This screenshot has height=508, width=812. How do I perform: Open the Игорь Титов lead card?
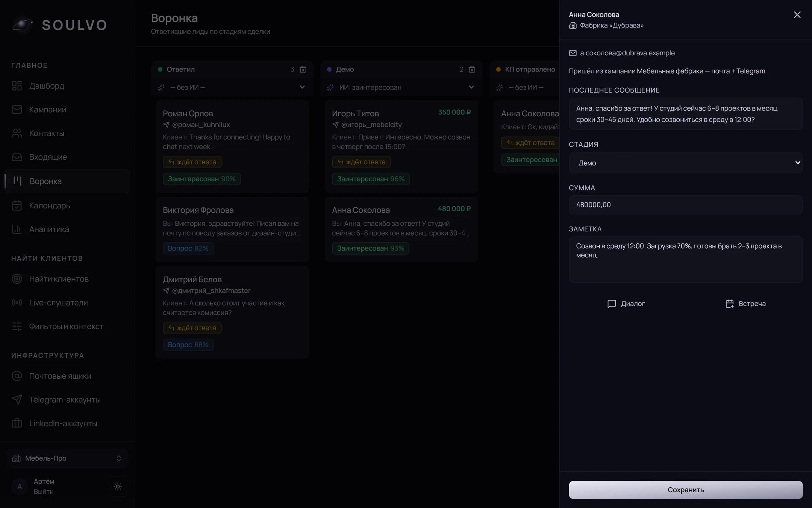coord(401,146)
